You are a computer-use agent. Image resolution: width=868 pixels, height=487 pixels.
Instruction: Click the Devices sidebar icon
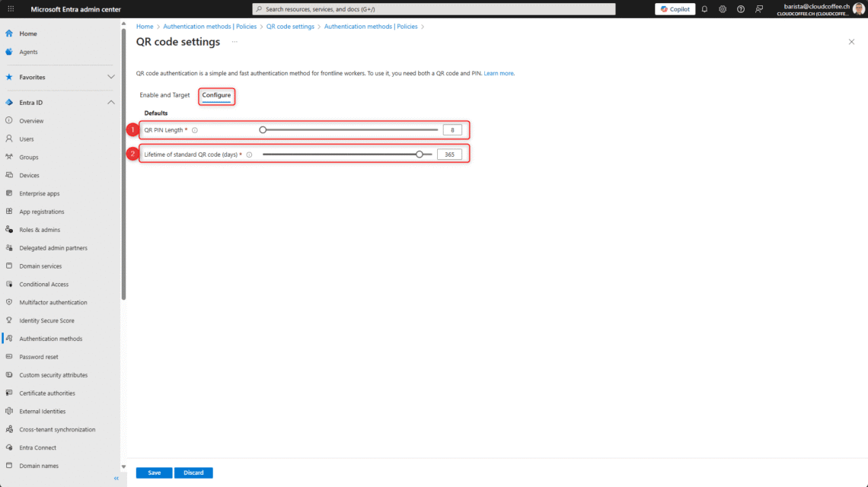pos(9,176)
